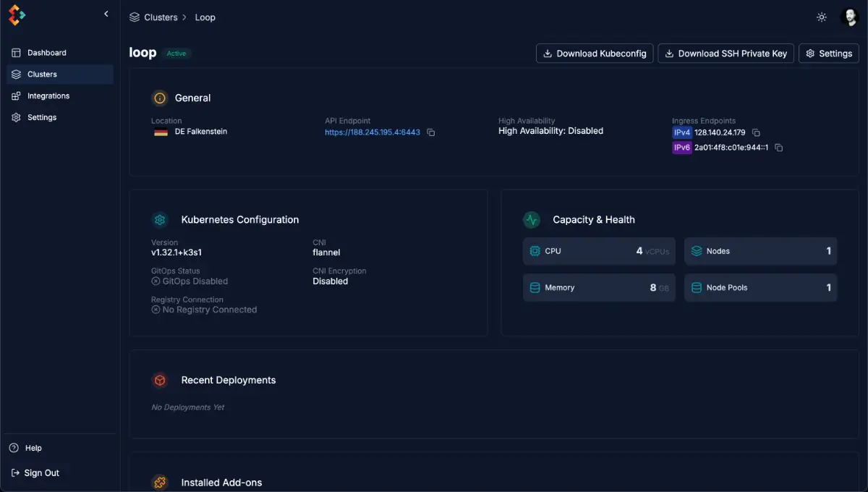The image size is (868, 492).
Task: Copy the IPv4 ingress address
Action: point(757,133)
